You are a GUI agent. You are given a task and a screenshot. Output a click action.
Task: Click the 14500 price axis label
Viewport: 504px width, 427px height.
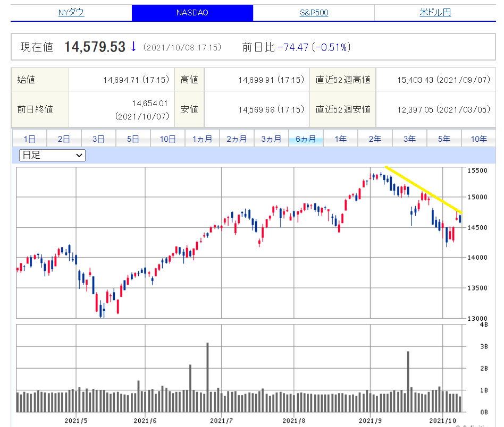coord(477,228)
